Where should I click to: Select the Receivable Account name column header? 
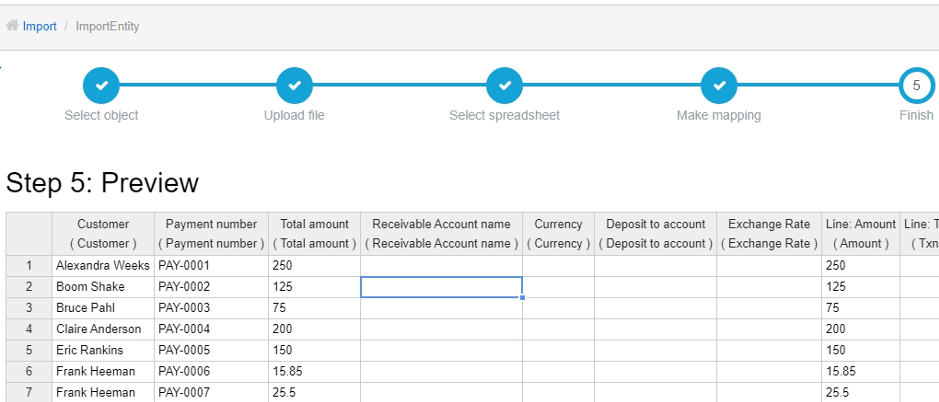pyautogui.click(x=441, y=234)
